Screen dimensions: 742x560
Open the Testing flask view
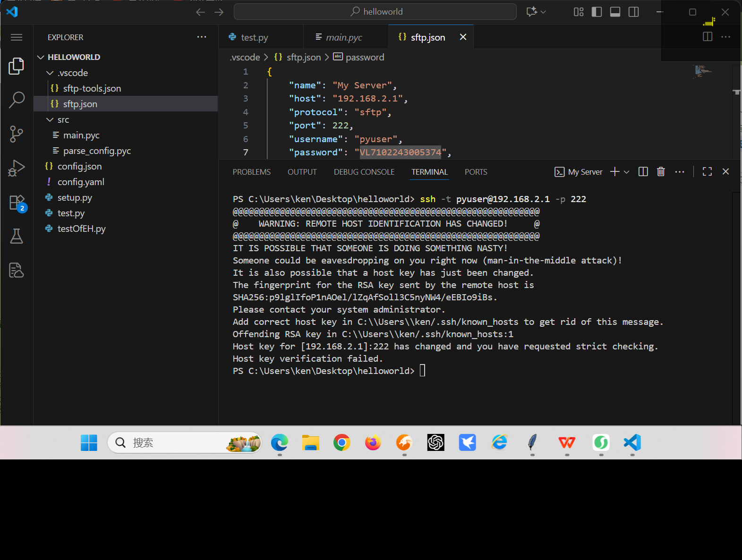click(17, 236)
